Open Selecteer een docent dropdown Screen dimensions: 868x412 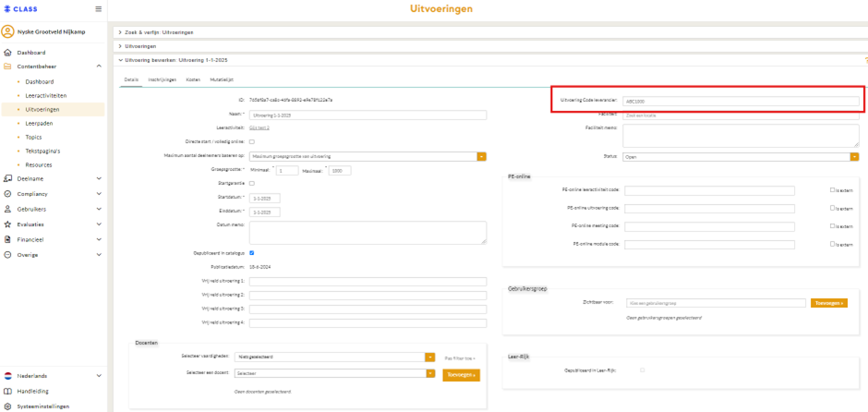pos(333,373)
